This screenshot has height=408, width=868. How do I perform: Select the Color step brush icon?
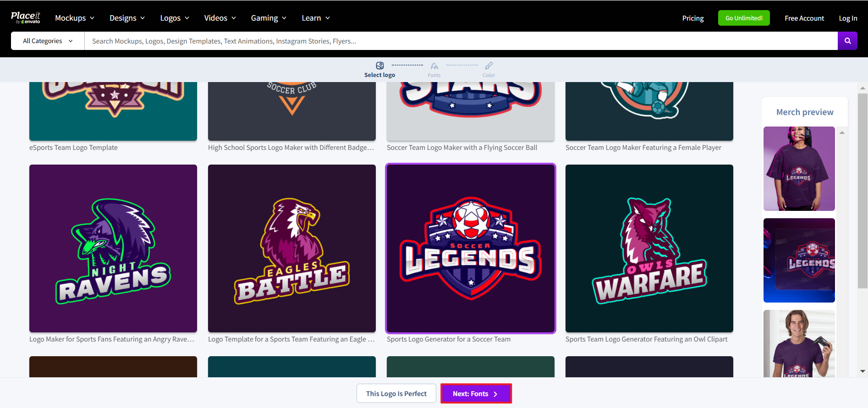(489, 66)
